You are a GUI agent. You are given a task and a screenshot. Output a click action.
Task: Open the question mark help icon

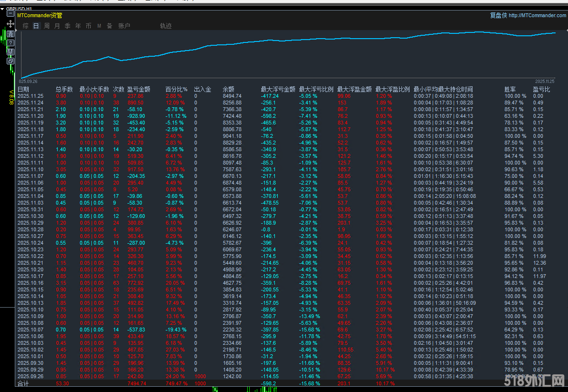point(10,43)
